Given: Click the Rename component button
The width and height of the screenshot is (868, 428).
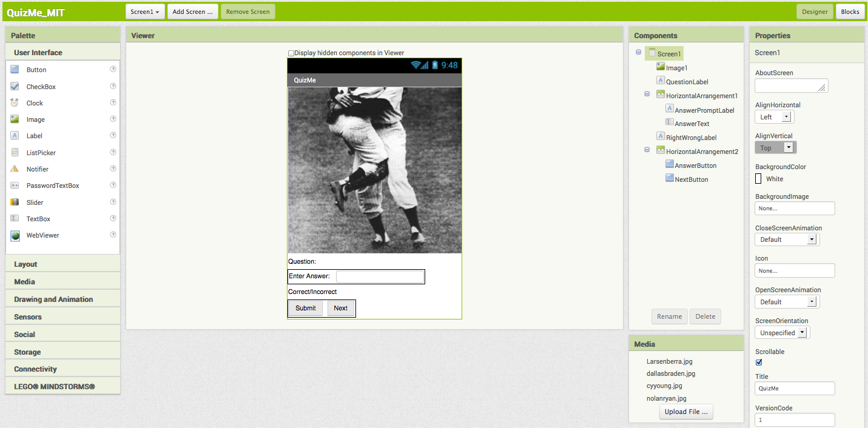Looking at the screenshot, I should pyautogui.click(x=670, y=316).
